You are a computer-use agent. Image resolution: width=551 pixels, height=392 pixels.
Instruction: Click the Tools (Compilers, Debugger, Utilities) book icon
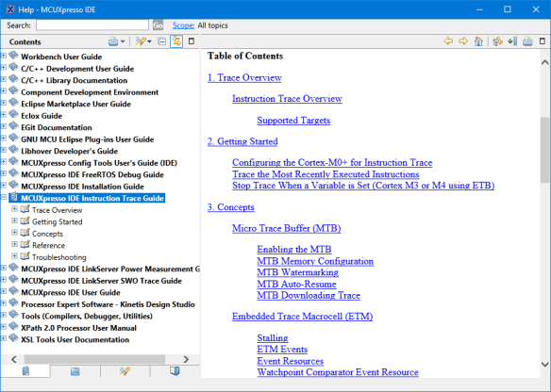(x=14, y=315)
